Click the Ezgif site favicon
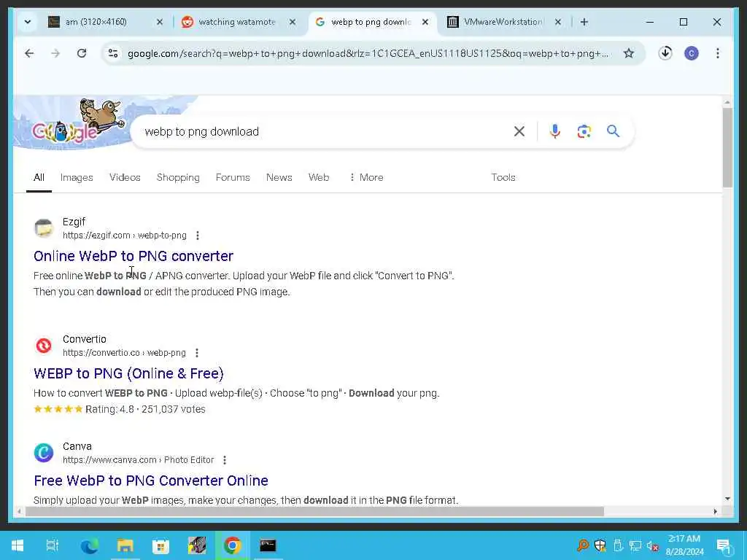 coord(44,228)
